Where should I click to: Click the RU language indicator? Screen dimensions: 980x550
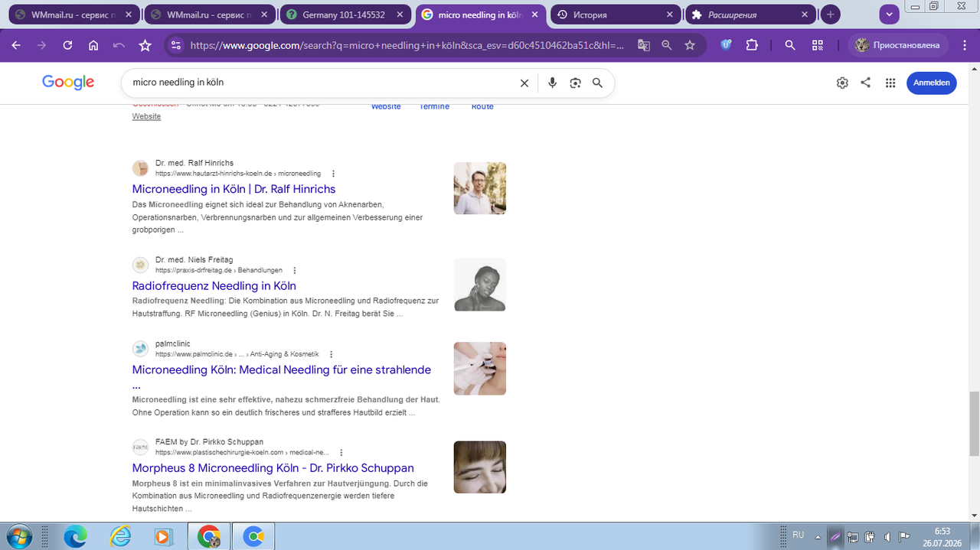(798, 535)
